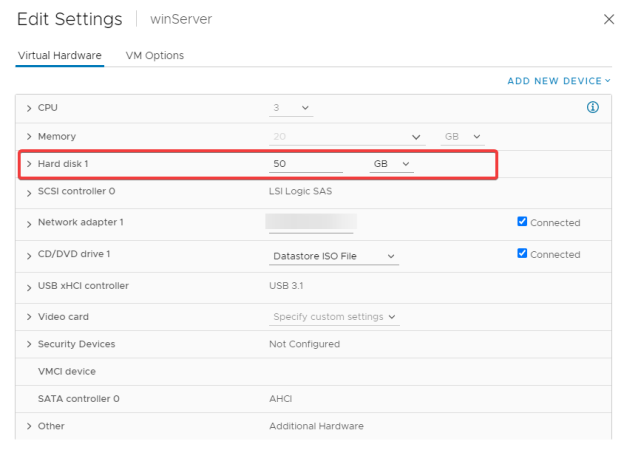621x450 pixels.
Task: Close the Edit Settings dialog
Action: (x=609, y=19)
